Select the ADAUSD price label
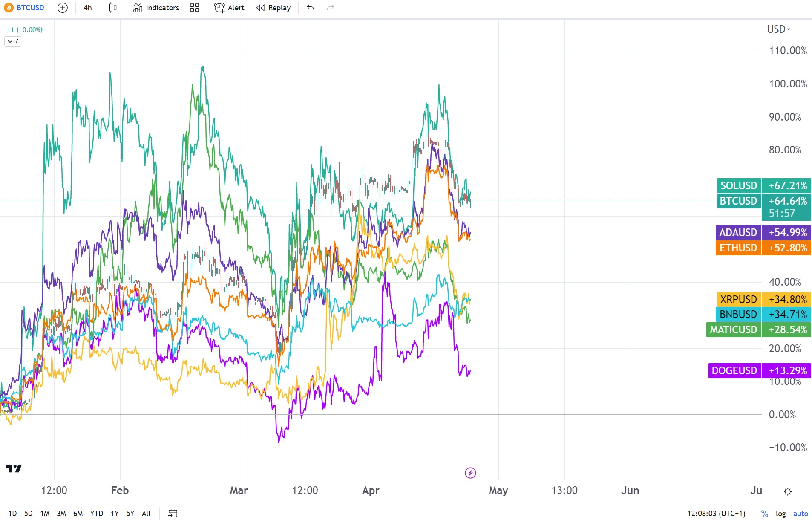The width and height of the screenshot is (812, 523). point(738,232)
